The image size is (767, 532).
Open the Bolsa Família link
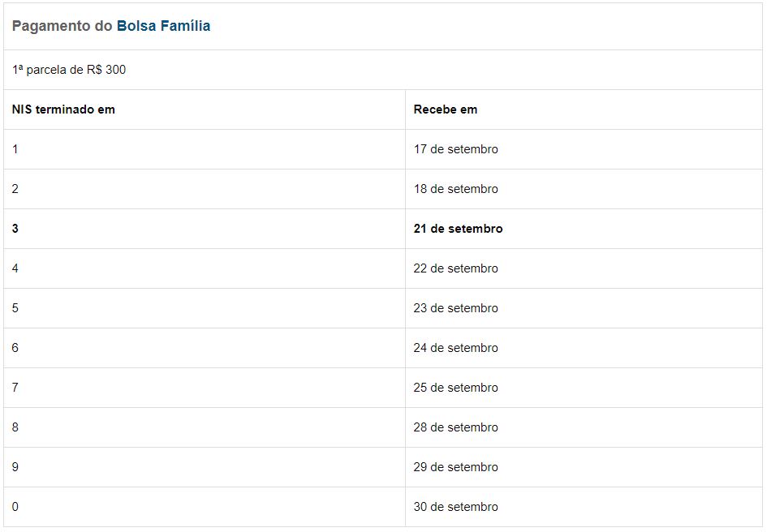(163, 26)
